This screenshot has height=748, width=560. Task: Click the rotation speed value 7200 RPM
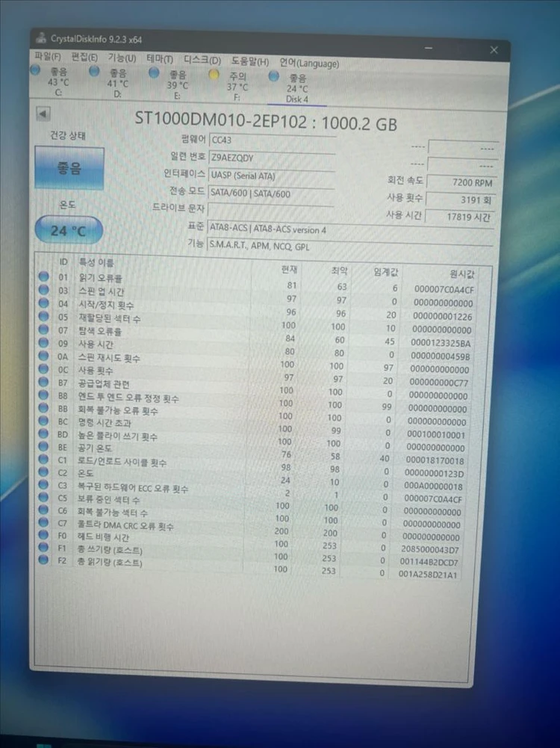pos(461,182)
